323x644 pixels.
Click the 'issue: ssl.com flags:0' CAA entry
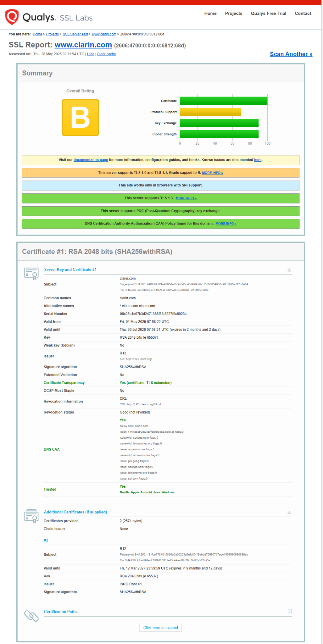tap(134, 479)
